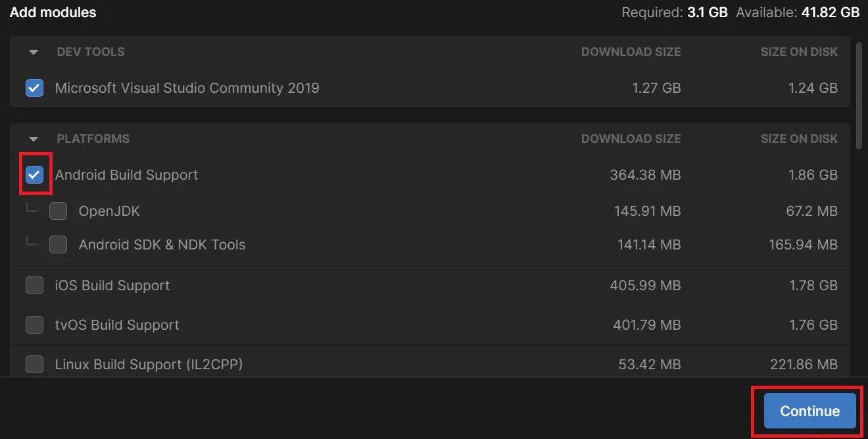Enable the OpenJDK module checkbox
This screenshot has width=868, height=439.
point(58,211)
